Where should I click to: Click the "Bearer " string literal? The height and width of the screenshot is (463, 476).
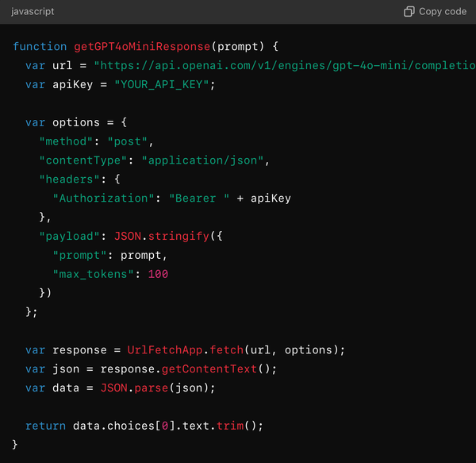click(198, 198)
